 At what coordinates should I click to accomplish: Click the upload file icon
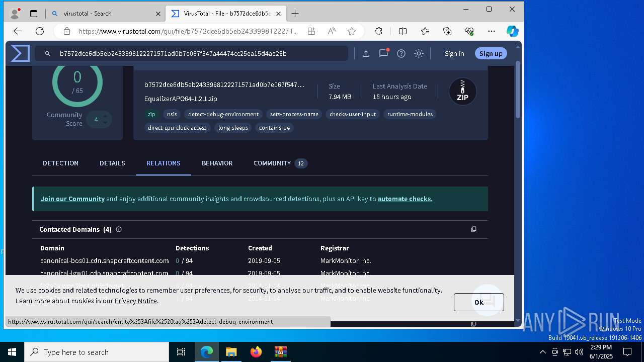366,53
